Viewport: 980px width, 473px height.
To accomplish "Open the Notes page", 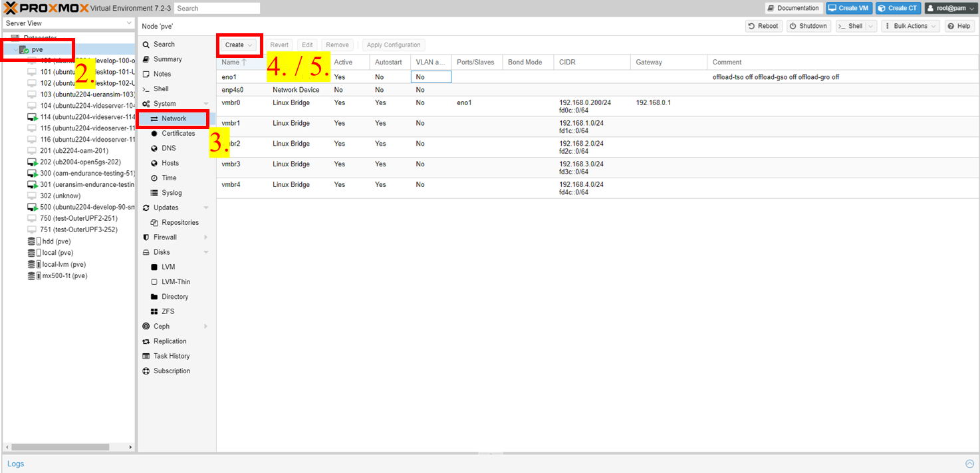I will pyautogui.click(x=162, y=74).
